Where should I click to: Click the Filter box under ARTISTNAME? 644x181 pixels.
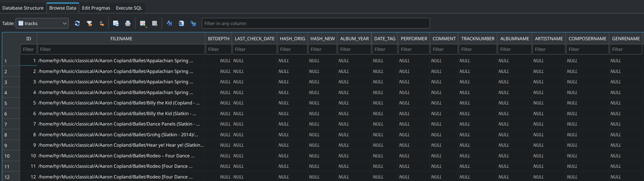[549, 49]
